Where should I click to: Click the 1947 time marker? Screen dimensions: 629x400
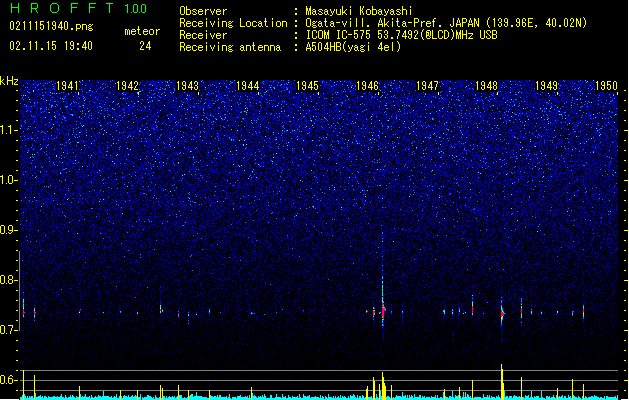click(x=427, y=86)
